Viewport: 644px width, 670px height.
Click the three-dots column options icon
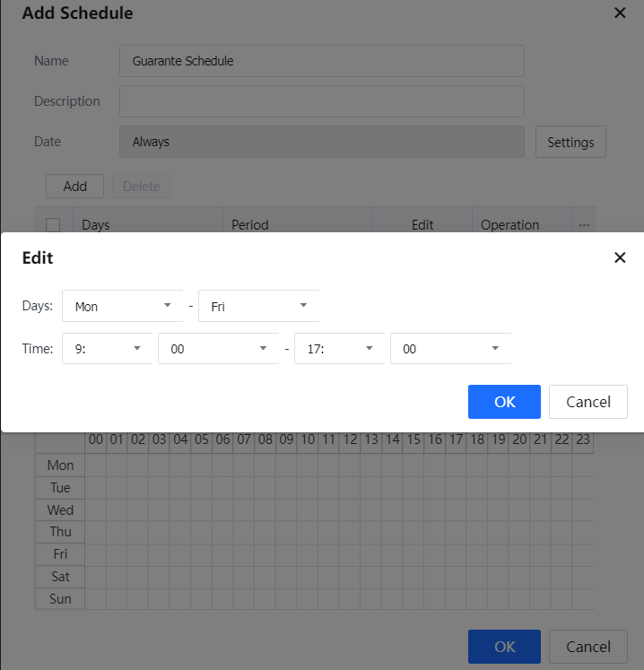point(584,225)
